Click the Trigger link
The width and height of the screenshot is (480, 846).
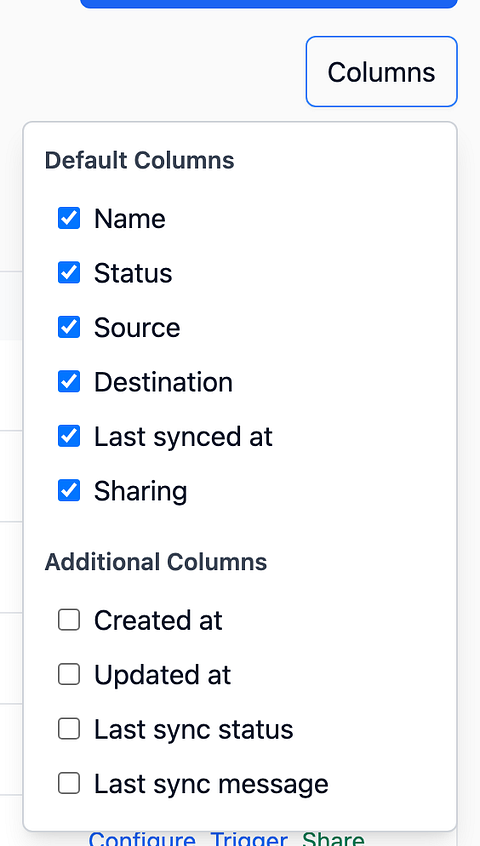pyautogui.click(x=249, y=840)
